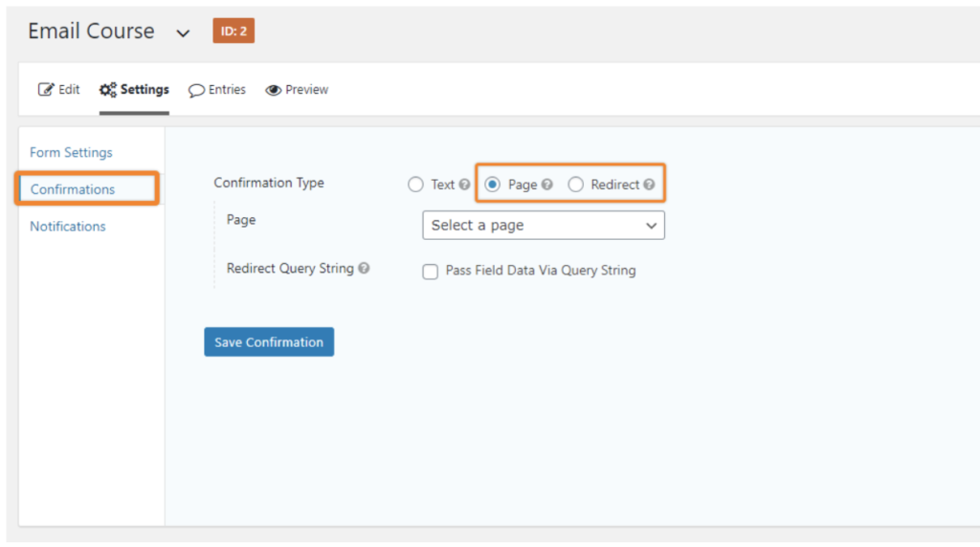Select the Text confirmation type radio

point(415,185)
